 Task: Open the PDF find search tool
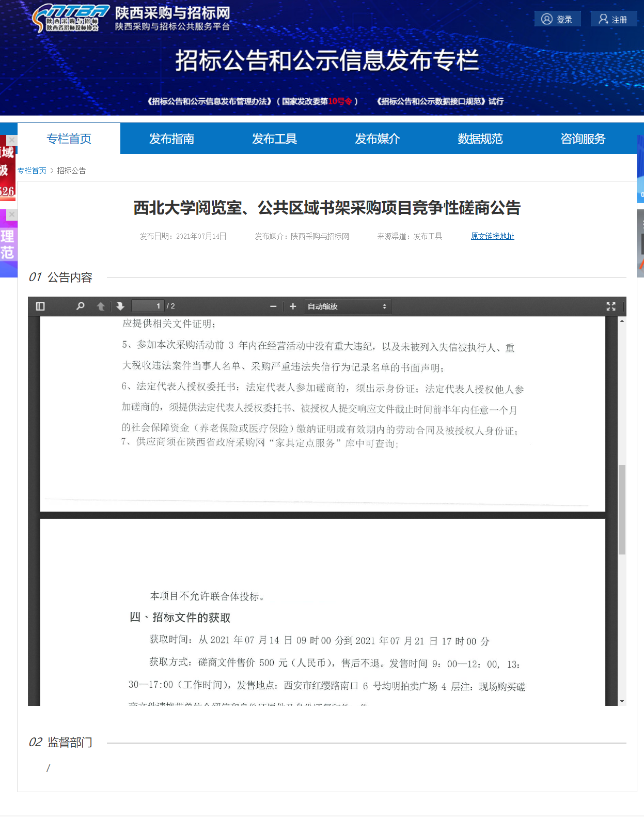pos(80,306)
